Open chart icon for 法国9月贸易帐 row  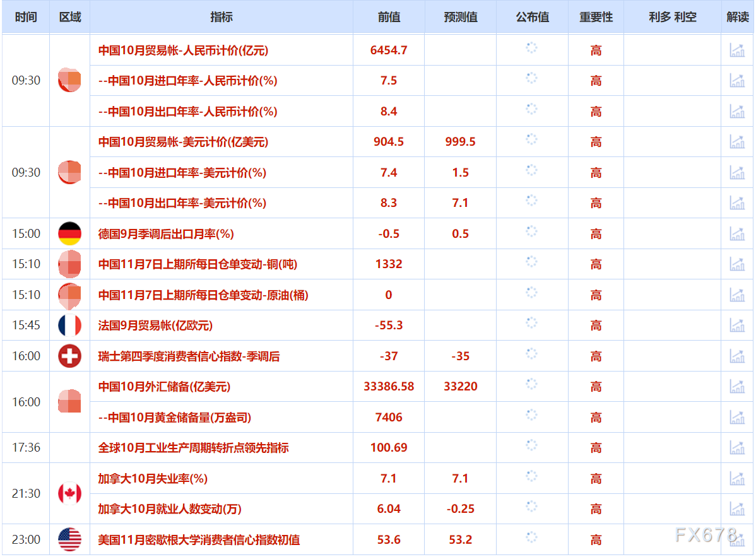[x=737, y=325]
